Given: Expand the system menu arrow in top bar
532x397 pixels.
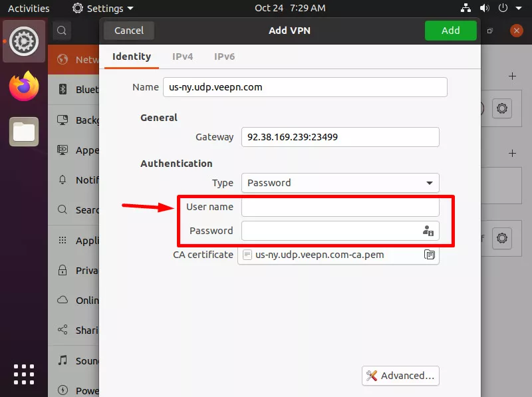Looking at the screenshot, I should 519,8.
